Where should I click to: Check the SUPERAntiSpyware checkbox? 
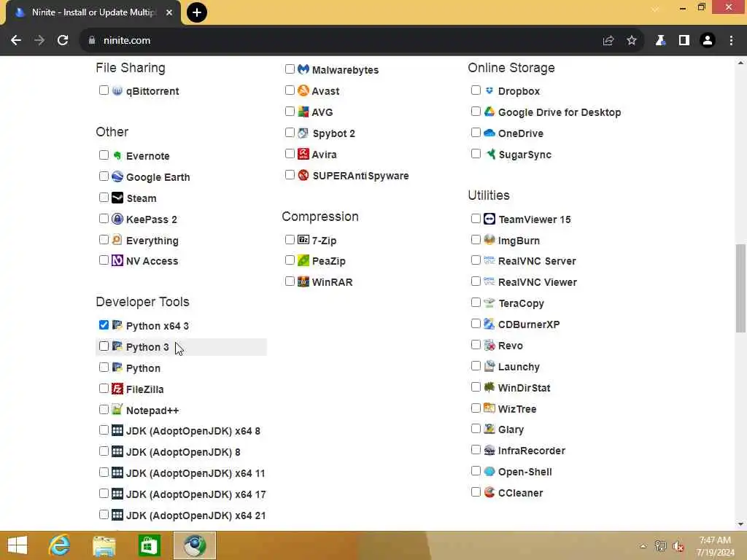(290, 175)
